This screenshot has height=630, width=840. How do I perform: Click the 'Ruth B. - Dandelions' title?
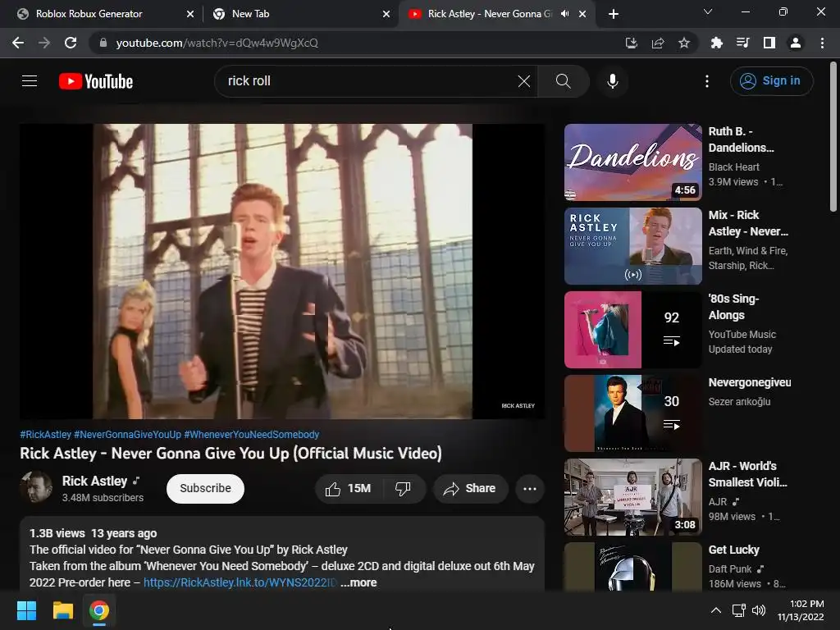pyautogui.click(x=741, y=139)
